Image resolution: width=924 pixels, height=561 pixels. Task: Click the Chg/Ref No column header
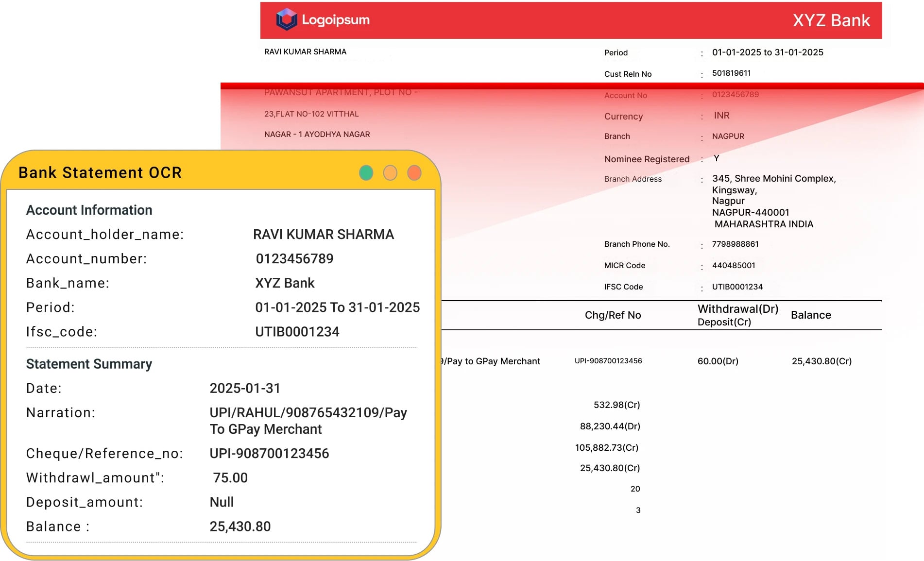(x=613, y=315)
